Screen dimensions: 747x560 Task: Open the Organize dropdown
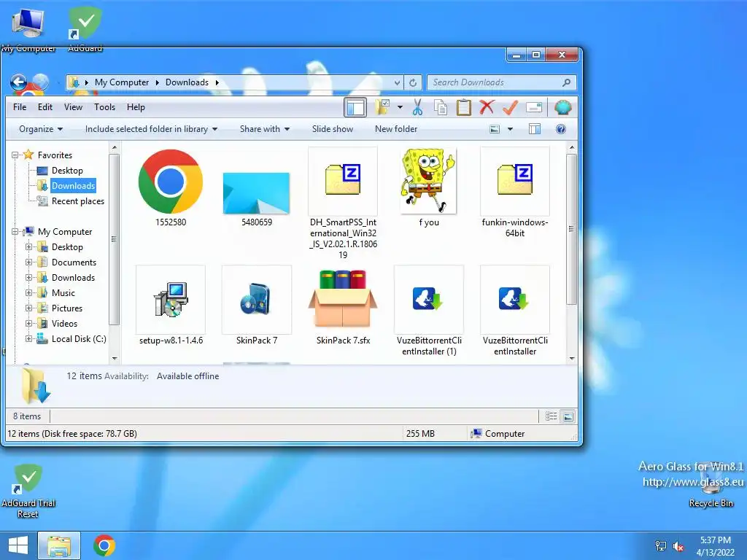click(x=41, y=129)
